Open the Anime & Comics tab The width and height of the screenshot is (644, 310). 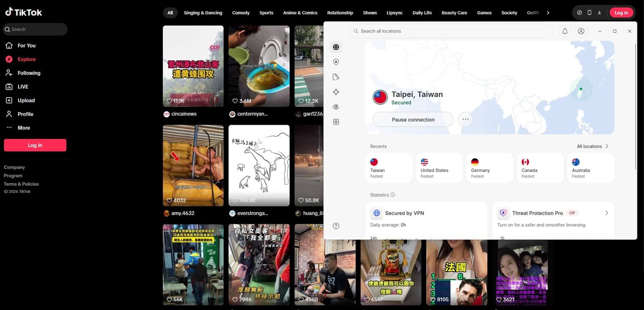click(x=300, y=13)
